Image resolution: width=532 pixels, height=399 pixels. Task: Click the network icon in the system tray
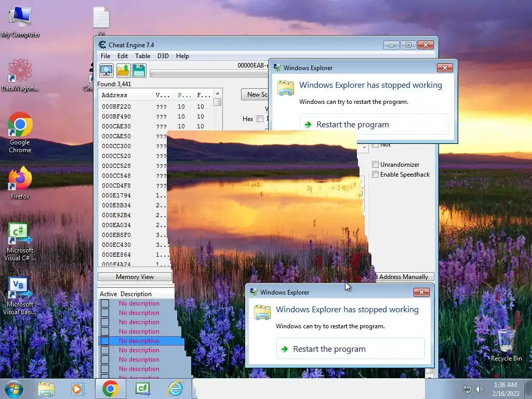pos(467,389)
